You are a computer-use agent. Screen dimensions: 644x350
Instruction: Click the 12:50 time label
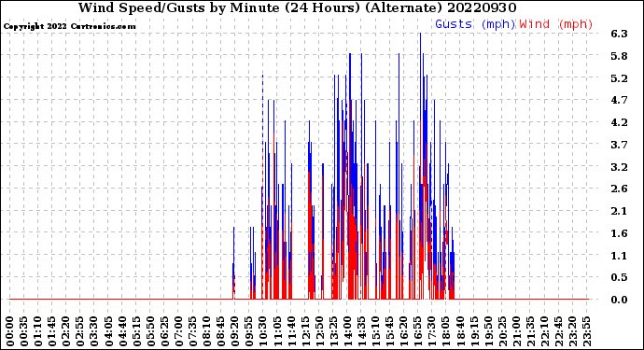point(319,331)
